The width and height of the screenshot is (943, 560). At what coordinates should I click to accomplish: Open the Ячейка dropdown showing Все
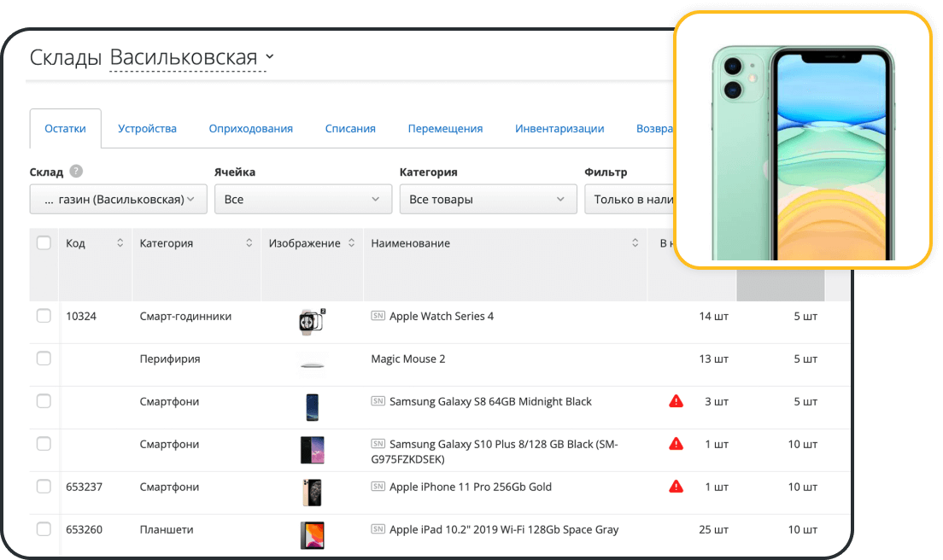click(303, 198)
